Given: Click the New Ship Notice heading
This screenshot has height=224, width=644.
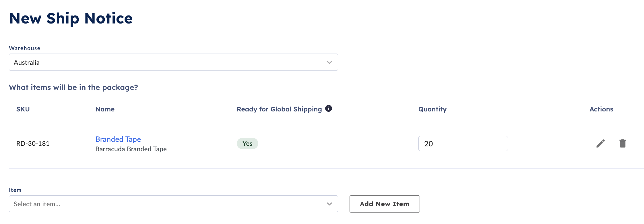Looking at the screenshot, I should pos(71,18).
